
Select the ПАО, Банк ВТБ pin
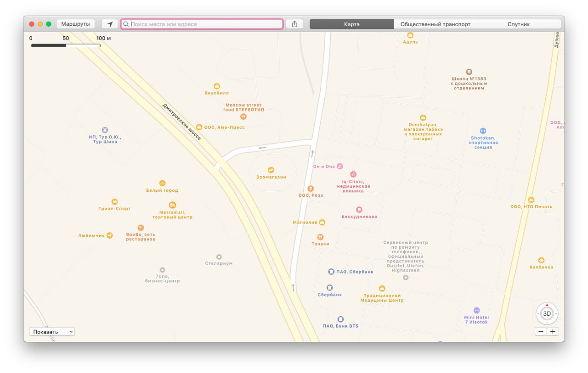pos(340,319)
